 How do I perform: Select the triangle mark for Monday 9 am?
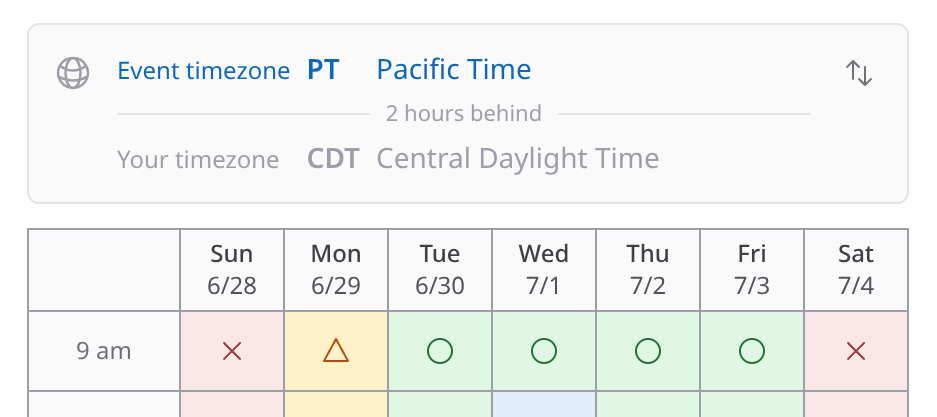(336, 351)
